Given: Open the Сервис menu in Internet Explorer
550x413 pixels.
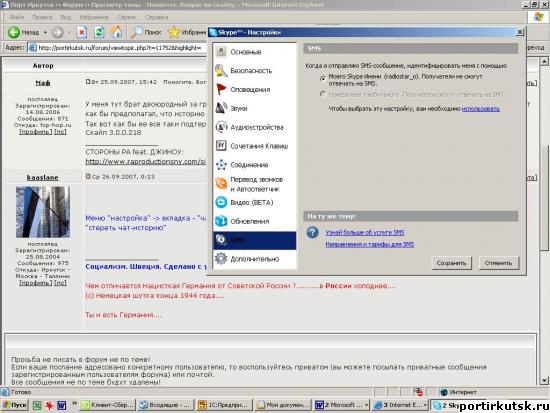Looking at the screenshot, I should [x=126, y=17].
